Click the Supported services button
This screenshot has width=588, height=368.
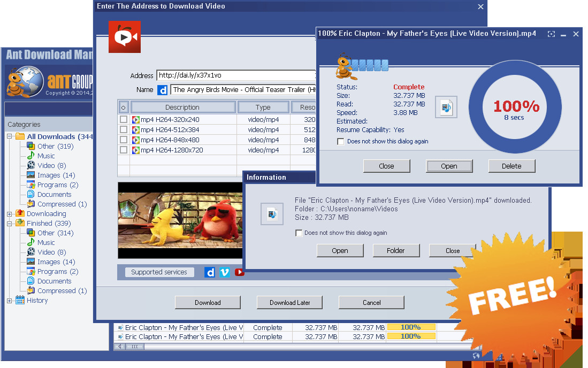159,272
